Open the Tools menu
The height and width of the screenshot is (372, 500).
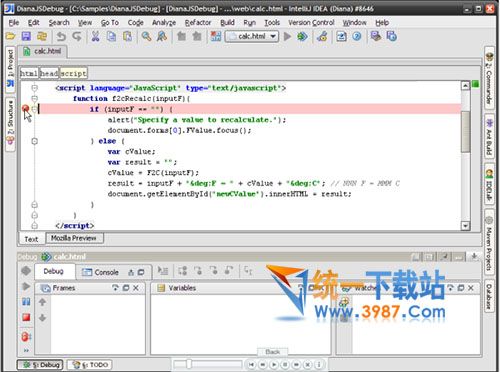(x=272, y=23)
